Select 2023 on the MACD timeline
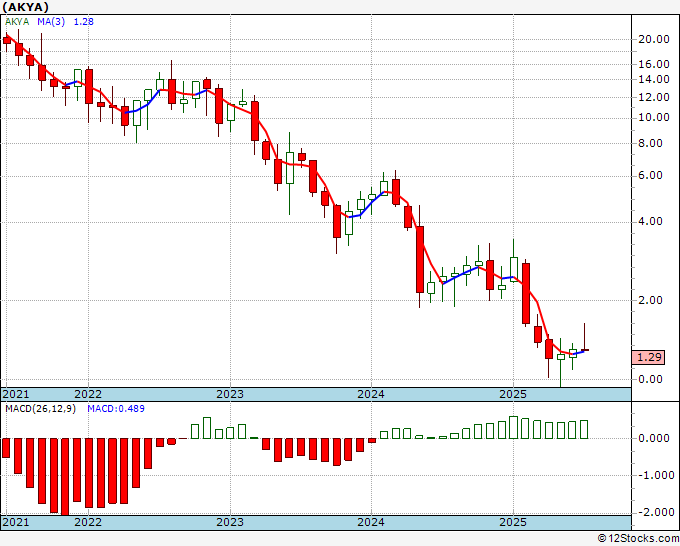Viewport: 680px width, 546px height. coord(230,522)
